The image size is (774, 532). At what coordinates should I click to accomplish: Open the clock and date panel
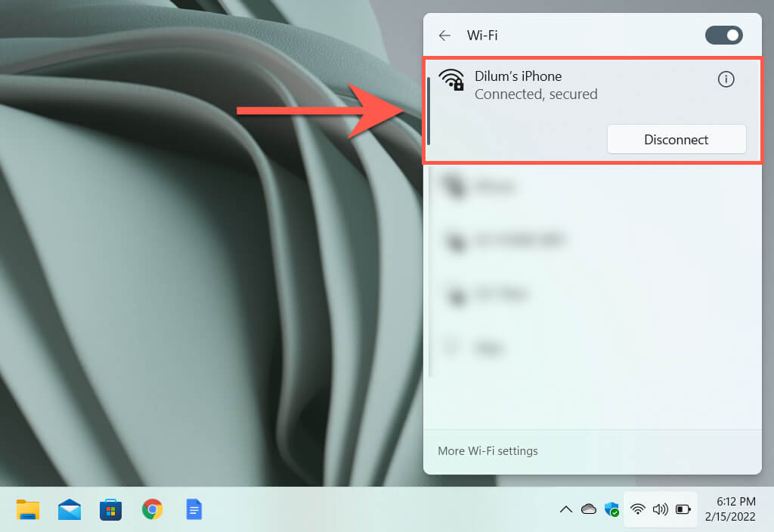pos(730,509)
